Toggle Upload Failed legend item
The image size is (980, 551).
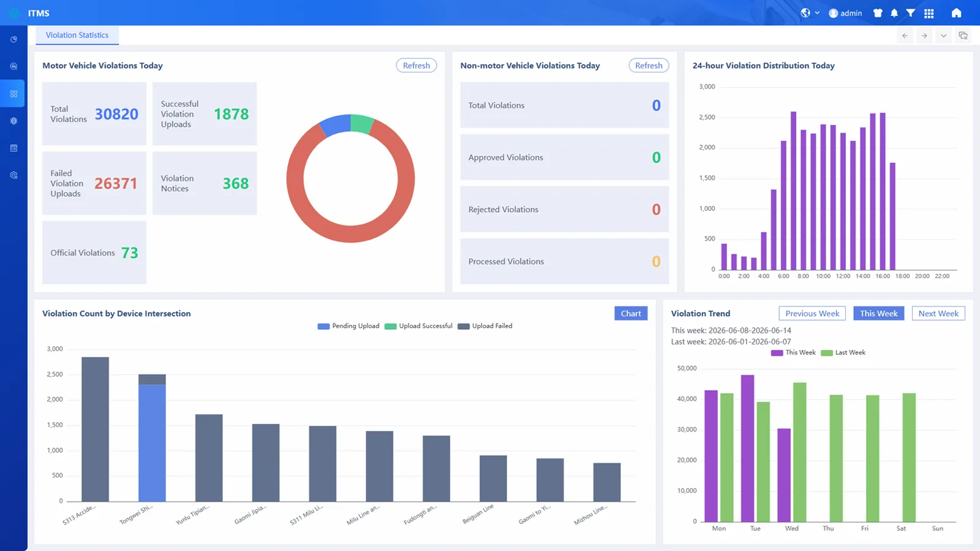485,326
